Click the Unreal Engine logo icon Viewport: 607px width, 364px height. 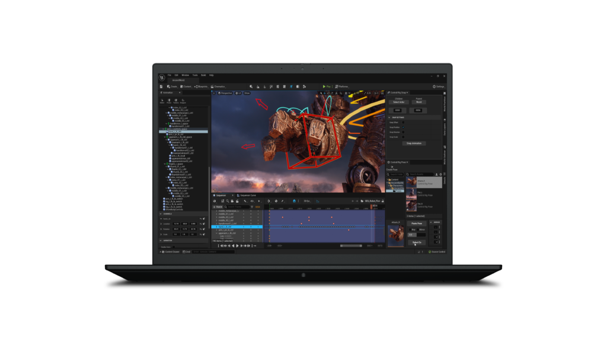pos(162,77)
